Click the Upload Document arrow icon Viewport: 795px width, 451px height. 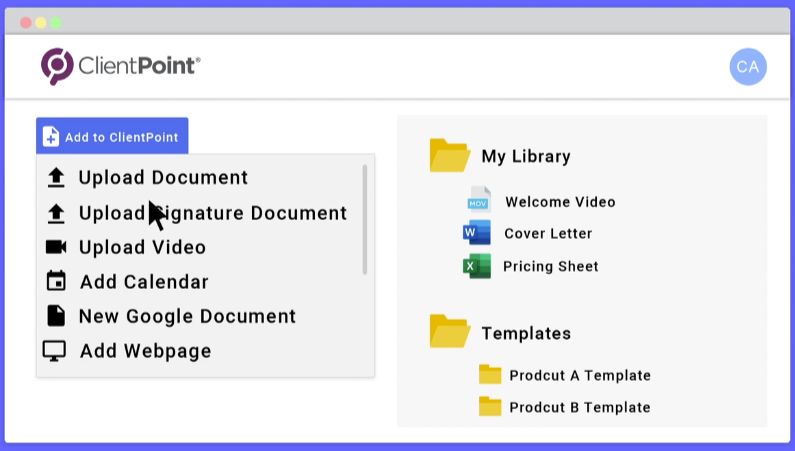(x=56, y=178)
